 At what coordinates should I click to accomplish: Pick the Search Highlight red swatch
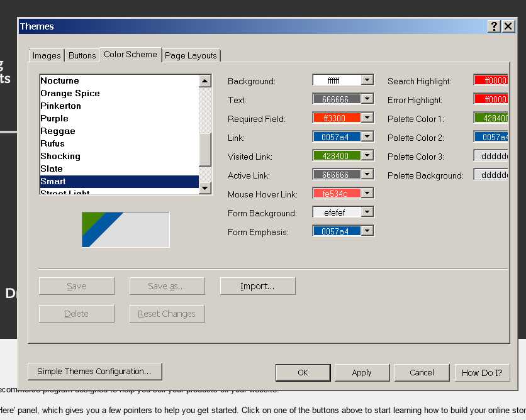pos(491,80)
